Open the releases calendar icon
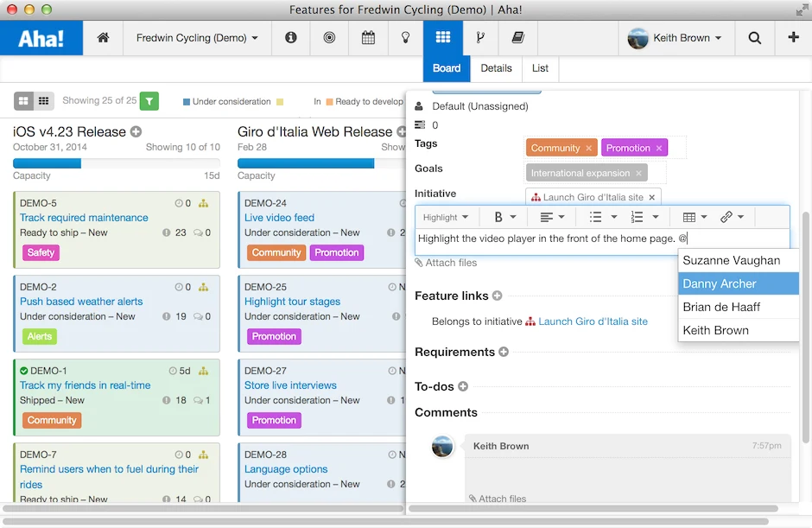812x528 pixels. coord(368,37)
